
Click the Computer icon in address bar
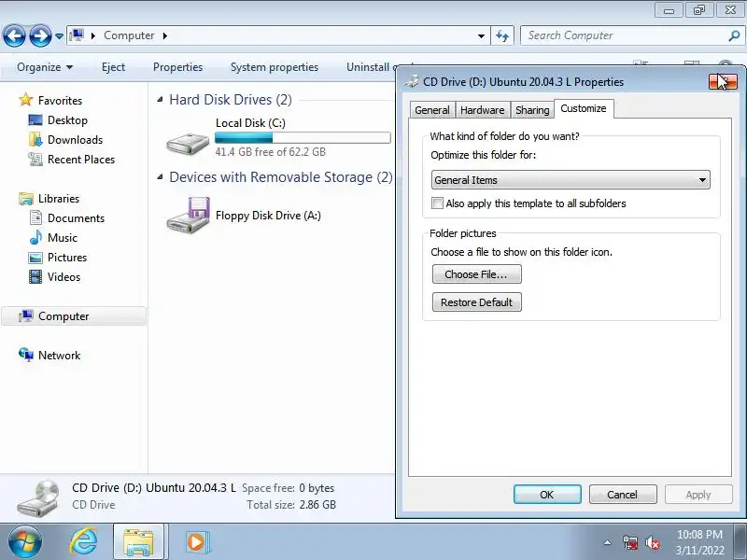77,35
